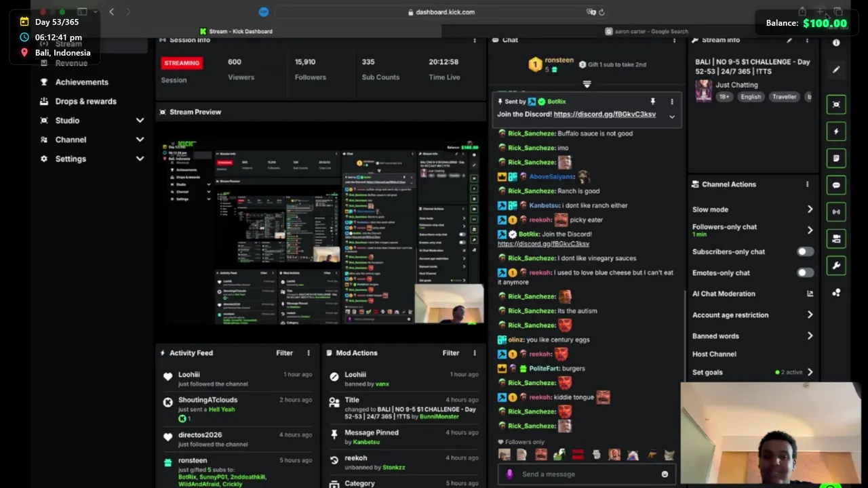The height and width of the screenshot is (488, 868).
Task: Open Stream Preview panel header icon
Action: pos(163,112)
